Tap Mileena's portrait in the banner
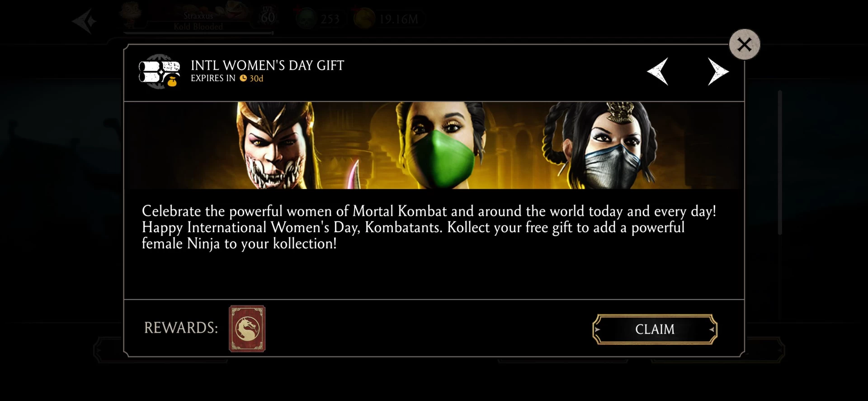Image resolution: width=868 pixels, height=401 pixels. [276, 145]
